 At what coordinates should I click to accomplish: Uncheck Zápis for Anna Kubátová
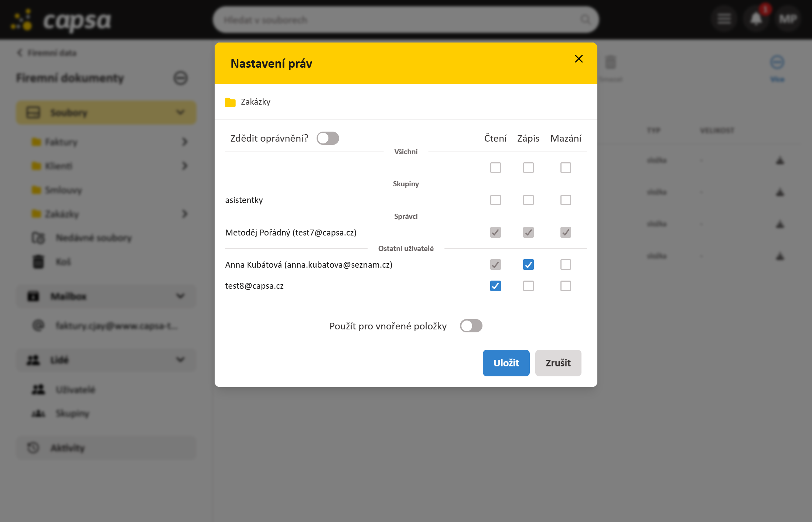click(x=528, y=265)
